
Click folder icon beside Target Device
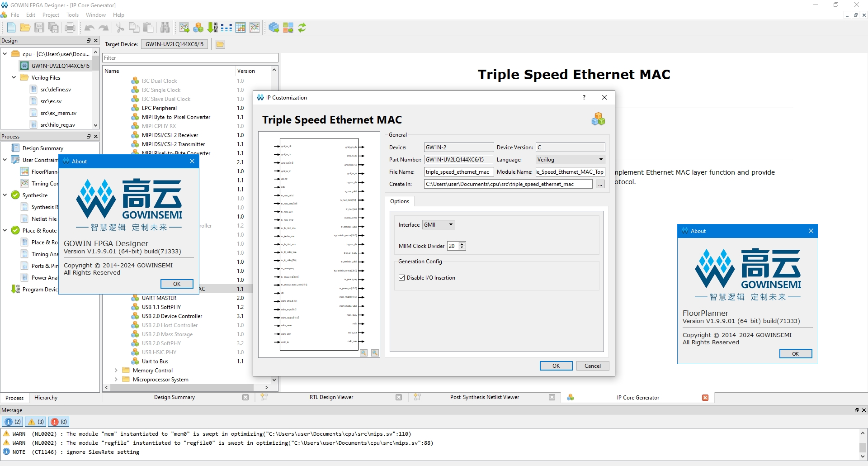click(x=220, y=44)
